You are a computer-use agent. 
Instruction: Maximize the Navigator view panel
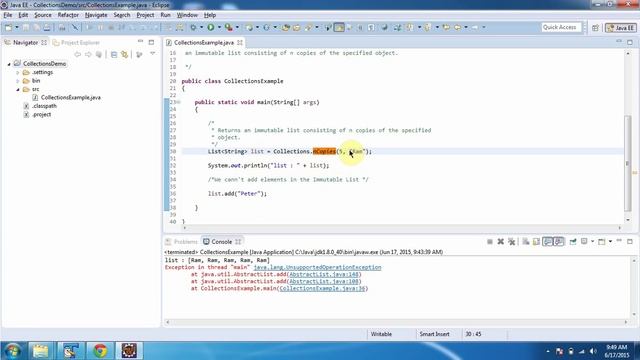[x=151, y=42]
